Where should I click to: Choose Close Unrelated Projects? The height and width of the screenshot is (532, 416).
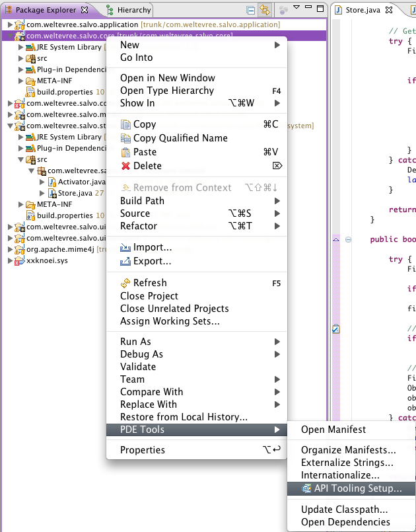197,309
